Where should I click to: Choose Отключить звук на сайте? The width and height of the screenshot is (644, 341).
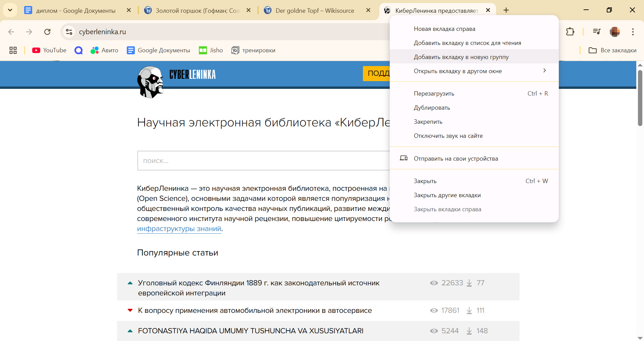coord(474,136)
